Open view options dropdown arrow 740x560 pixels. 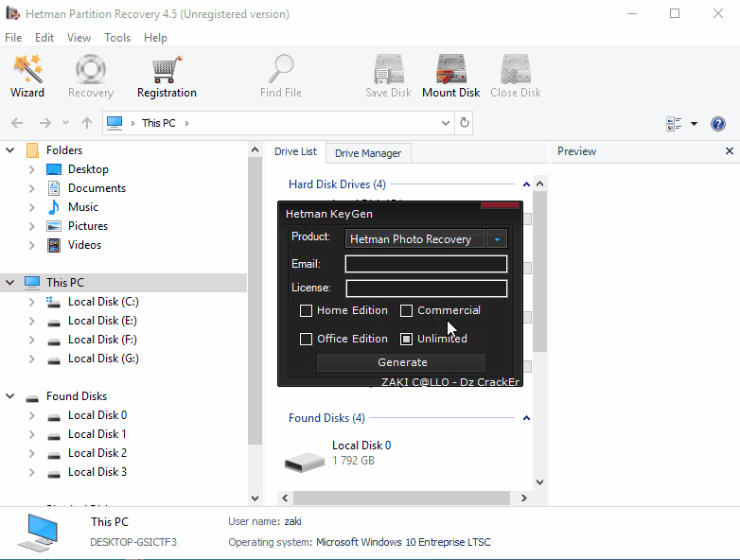[x=694, y=124]
